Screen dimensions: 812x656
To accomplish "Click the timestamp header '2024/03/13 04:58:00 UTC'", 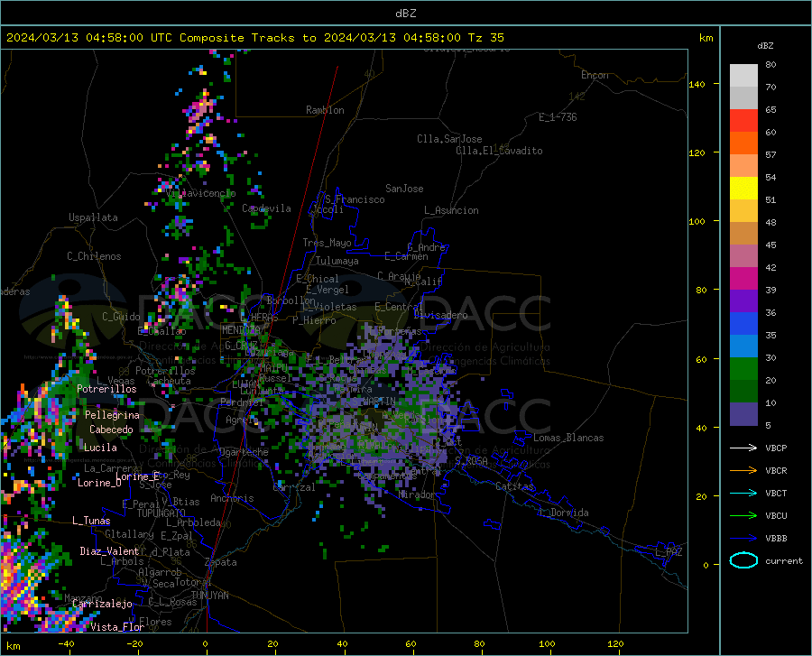I will 89,38.
